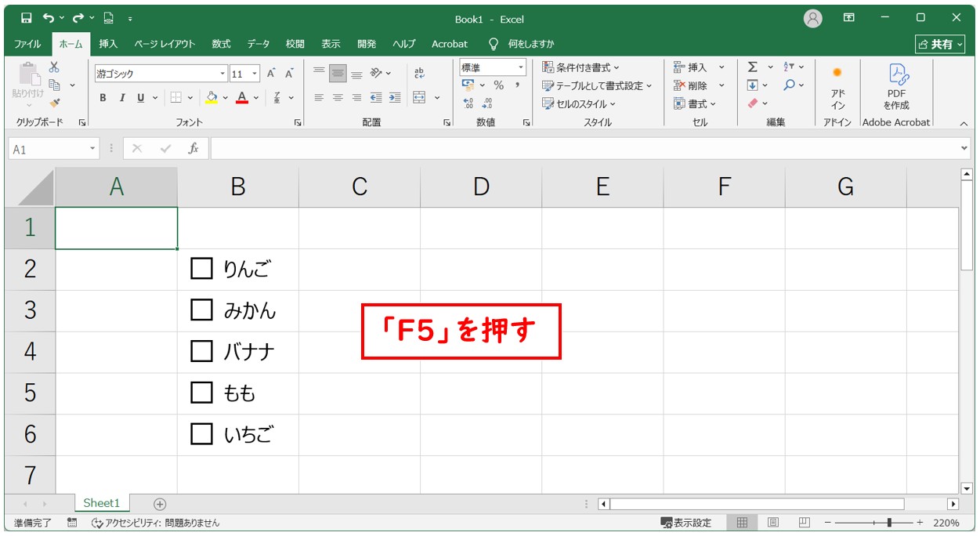Open the ファイル tab
The height and width of the screenshot is (536, 980).
tap(28, 44)
